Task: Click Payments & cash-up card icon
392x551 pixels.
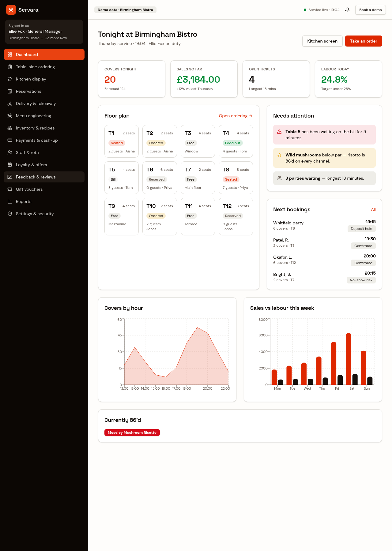Action: click(x=10, y=140)
